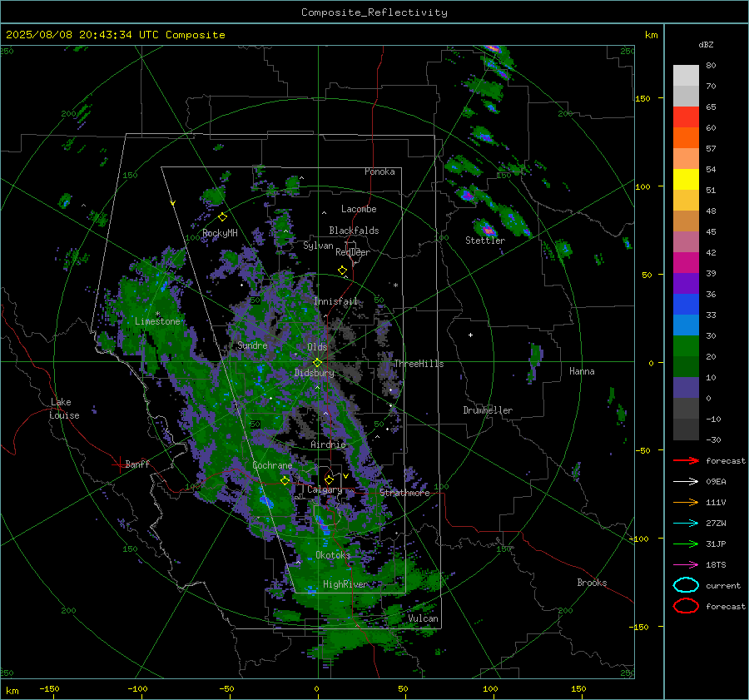Viewport: 749px width, 700px height.
Task: Click the Limestone label
Action: click(x=157, y=321)
